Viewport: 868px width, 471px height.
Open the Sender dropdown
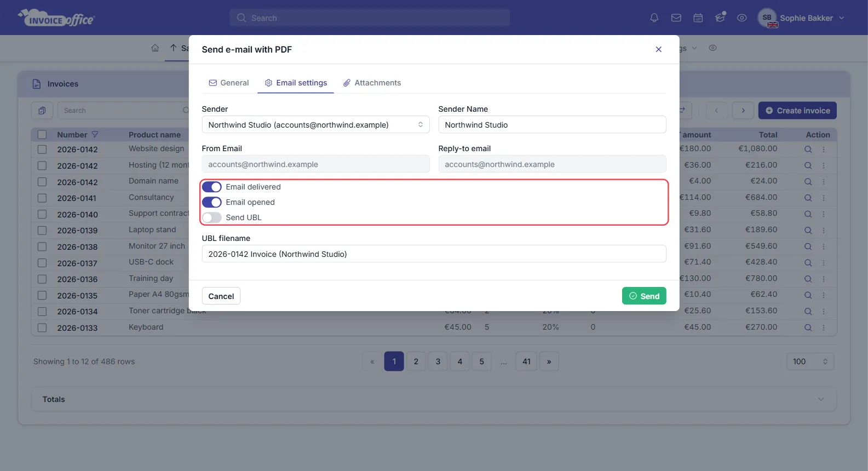pos(315,125)
